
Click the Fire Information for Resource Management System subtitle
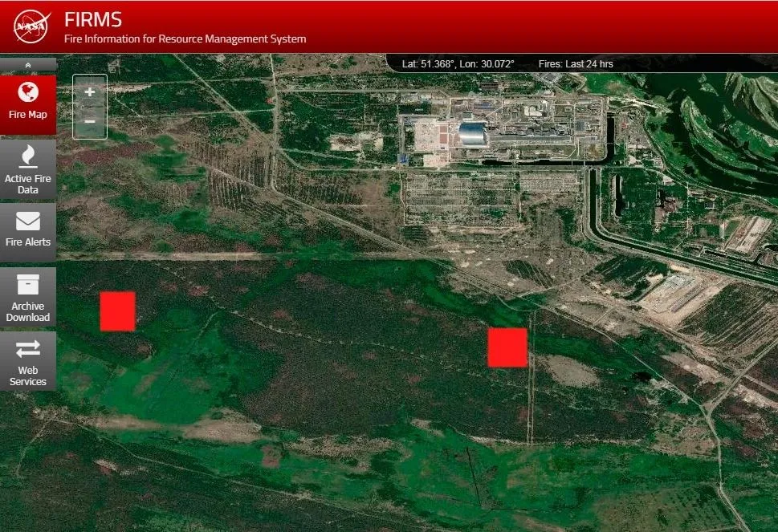coord(185,39)
